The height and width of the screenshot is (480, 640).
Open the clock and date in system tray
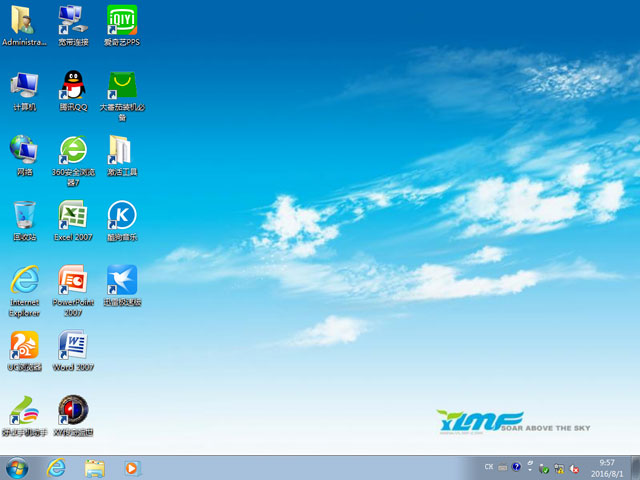(607, 467)
